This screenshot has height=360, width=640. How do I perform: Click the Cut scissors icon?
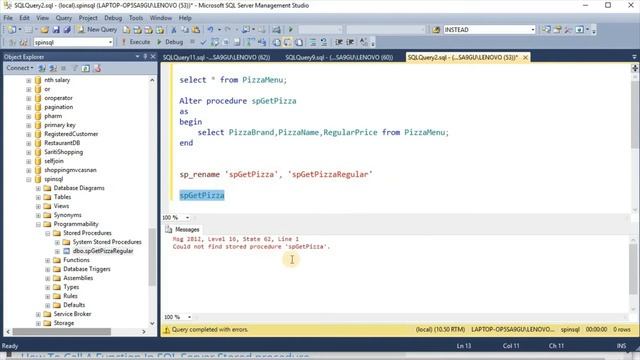(173, 30)
